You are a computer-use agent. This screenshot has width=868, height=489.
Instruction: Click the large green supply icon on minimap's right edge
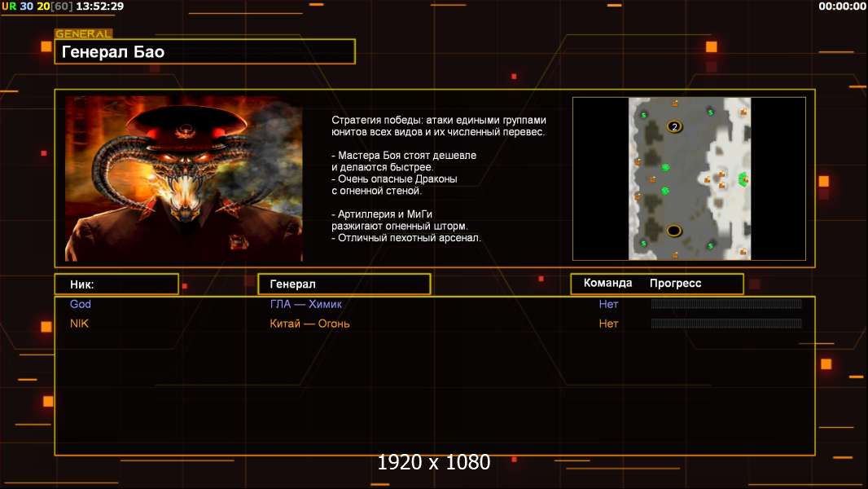point(743,178)
